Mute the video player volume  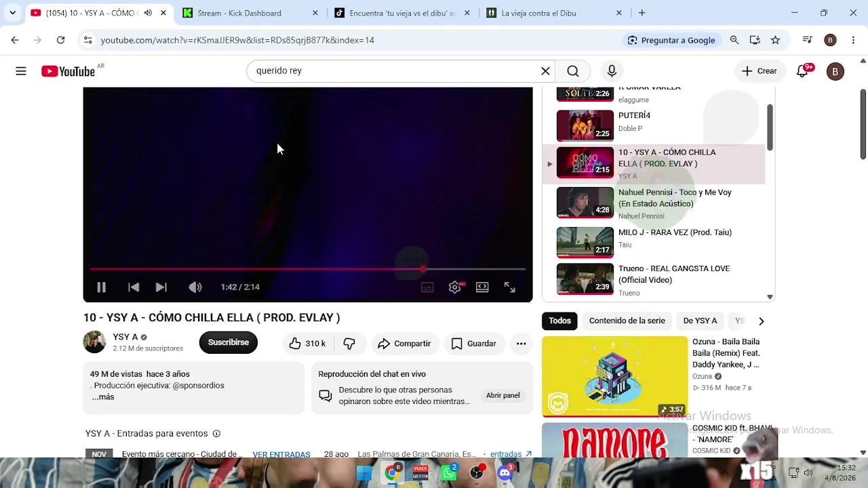coord(195,287)
